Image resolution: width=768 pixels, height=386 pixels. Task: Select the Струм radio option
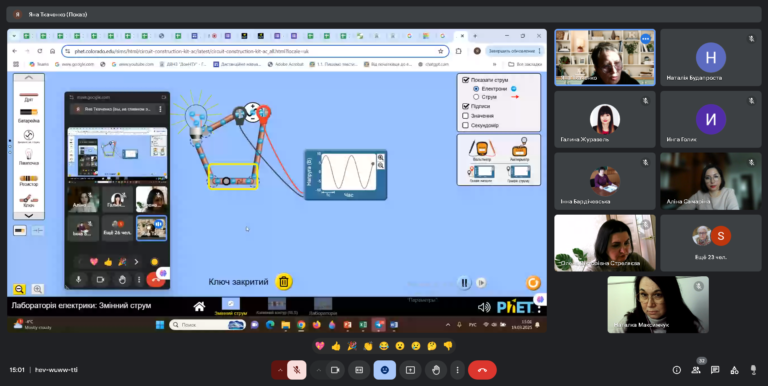click(x=476, y=97)
